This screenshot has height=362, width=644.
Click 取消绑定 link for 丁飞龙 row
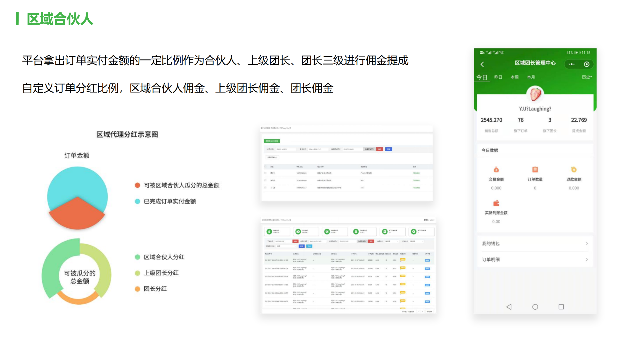pos(416,188)
